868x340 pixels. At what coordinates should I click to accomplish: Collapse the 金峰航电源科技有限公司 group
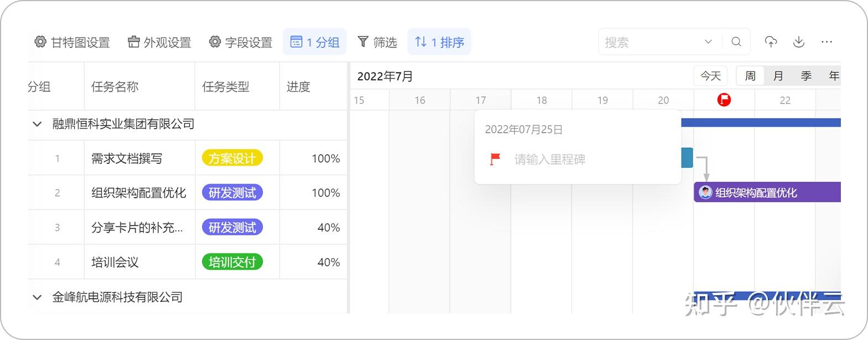[x=37, y=297]
